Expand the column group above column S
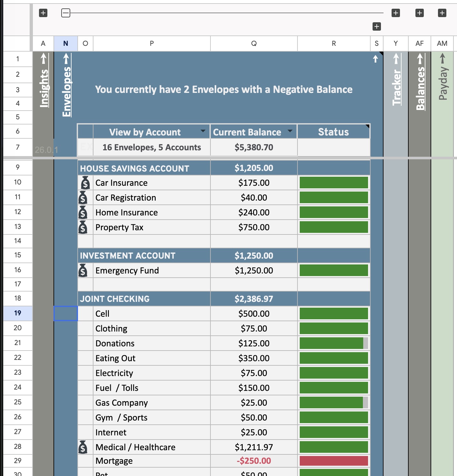The height and width of the screenshot is (476, 457). pyautogui.click(x=377, y=26)
